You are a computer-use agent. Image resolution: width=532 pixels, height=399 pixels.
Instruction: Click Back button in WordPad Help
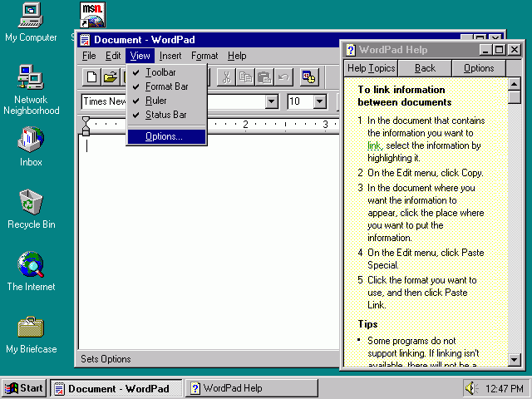point(425,68)
